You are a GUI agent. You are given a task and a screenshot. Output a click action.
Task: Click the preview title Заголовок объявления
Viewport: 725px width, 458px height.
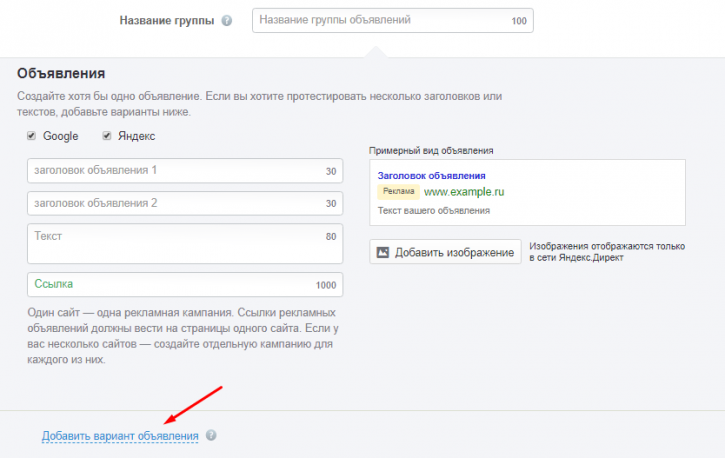click(431, 176)
